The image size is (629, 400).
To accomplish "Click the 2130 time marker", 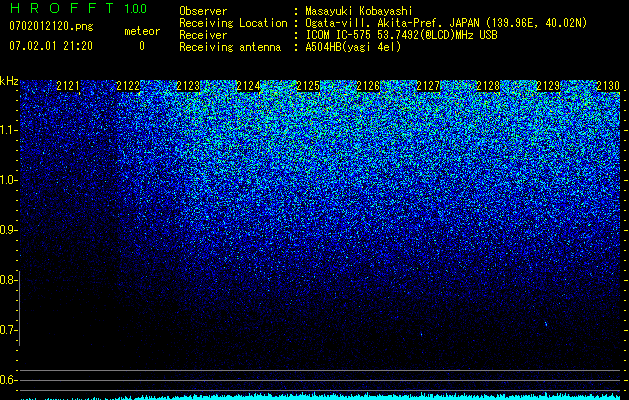I will [608, 86].
